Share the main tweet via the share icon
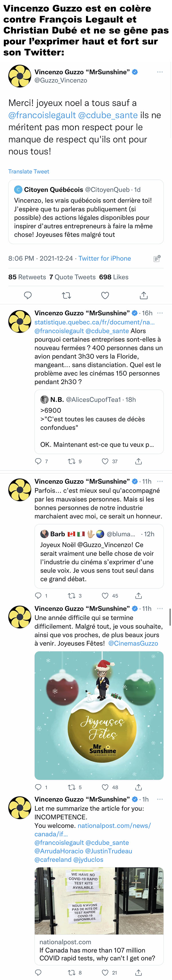Image resolution: width=172 pixels, height=980 pixels. [143, 295]
